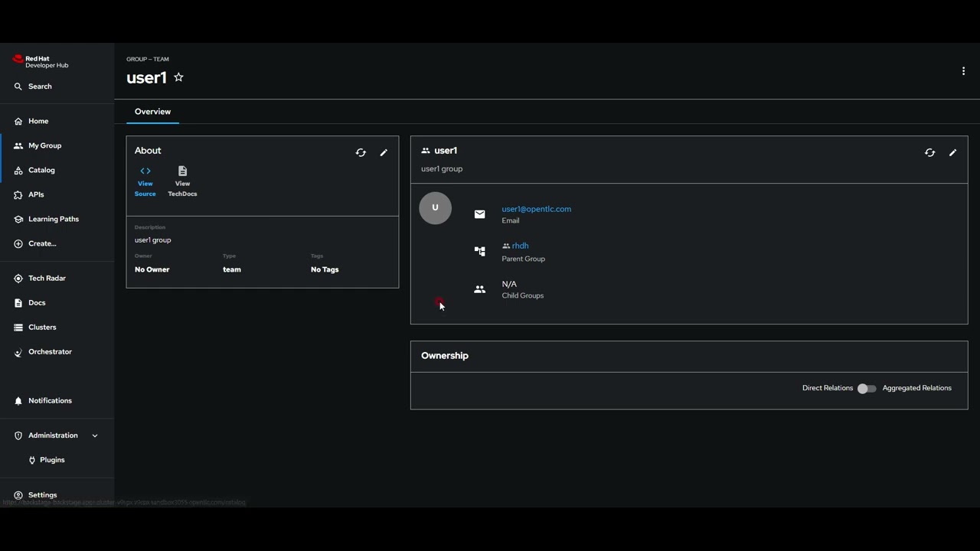
Task: Click the Aggregated Relations label
Action: click(916, 388)
